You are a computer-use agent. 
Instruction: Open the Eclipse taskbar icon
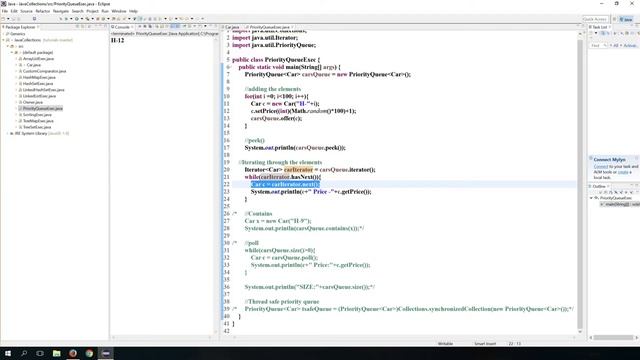point(106,353)
